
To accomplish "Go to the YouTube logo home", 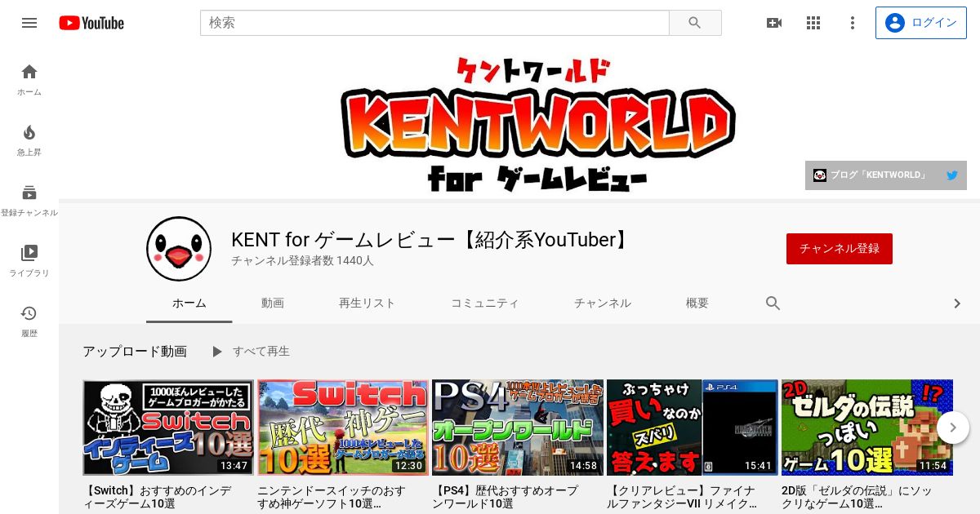I will tap(91, 23).
